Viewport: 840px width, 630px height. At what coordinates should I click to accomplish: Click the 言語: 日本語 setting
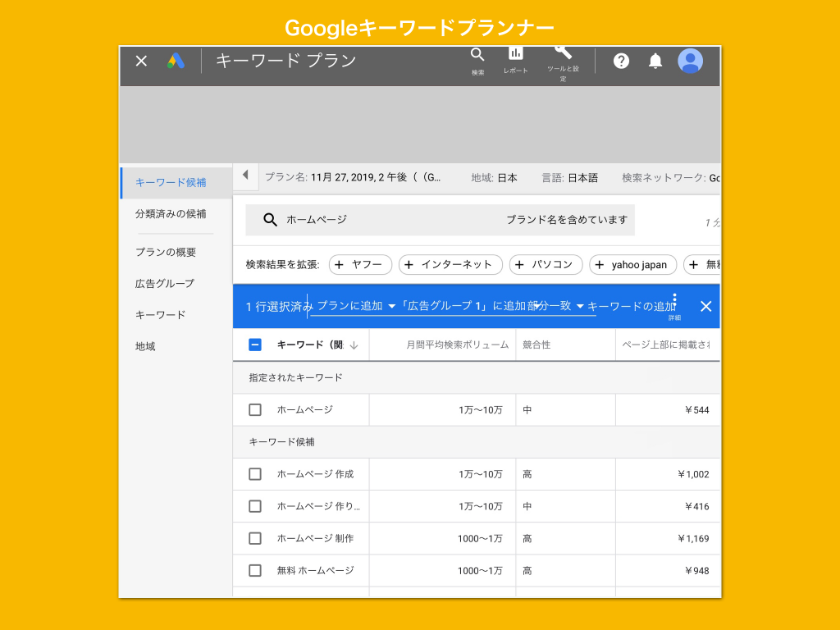[x=569, y=178]
